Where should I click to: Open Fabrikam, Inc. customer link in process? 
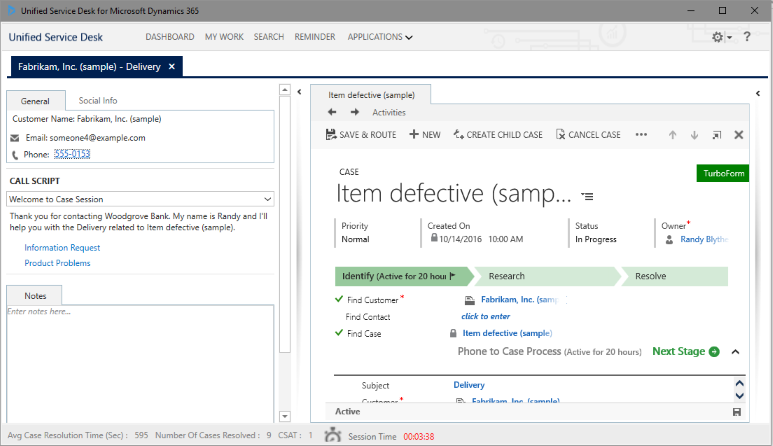pyautogui.click(x=520, y=300)
